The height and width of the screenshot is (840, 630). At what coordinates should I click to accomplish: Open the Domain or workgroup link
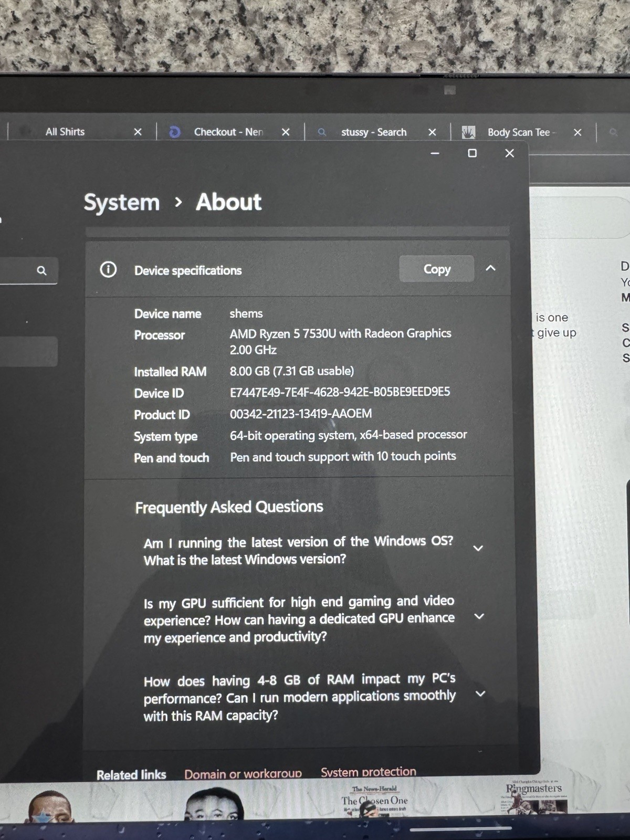243,774
